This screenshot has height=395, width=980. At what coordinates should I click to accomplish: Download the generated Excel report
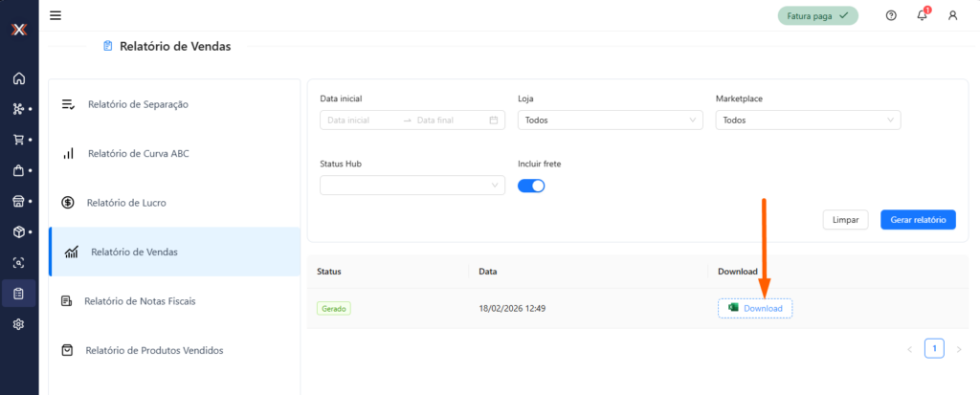(x=755, y=308)
